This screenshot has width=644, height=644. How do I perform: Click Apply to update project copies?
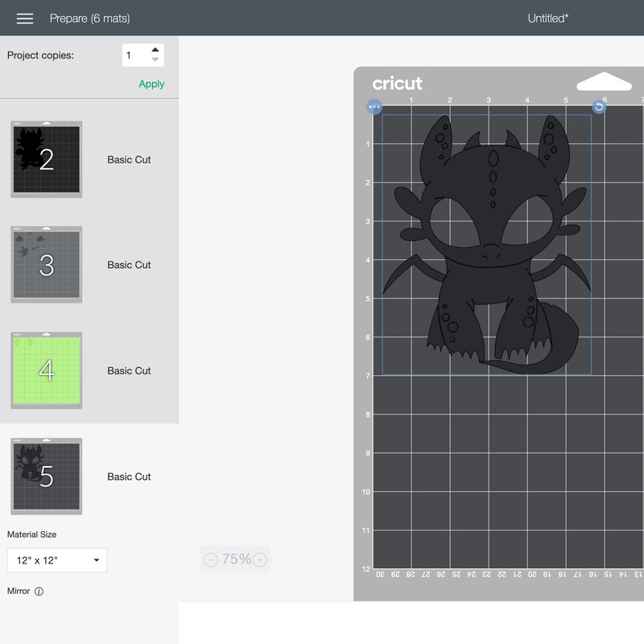tap(151, 83)
